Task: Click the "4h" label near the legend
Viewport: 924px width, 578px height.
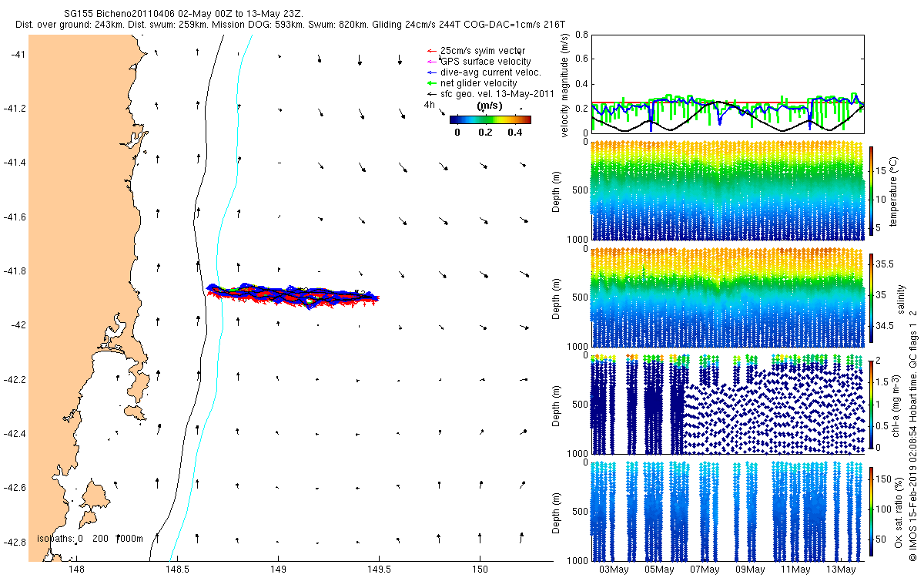Action: pos(430,104)
